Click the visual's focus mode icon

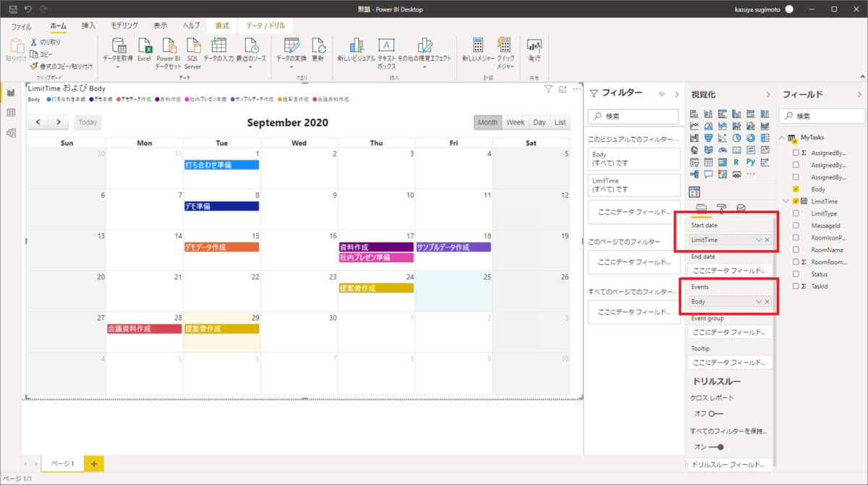[562, 89]
